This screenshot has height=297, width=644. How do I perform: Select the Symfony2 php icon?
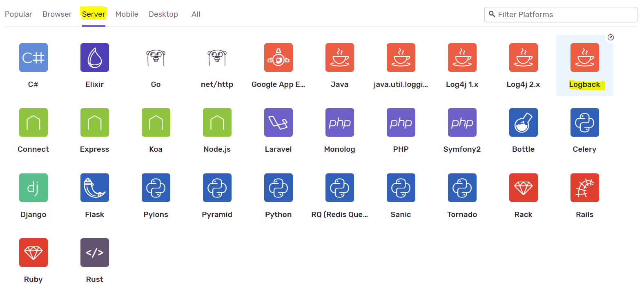pos(462,122)
